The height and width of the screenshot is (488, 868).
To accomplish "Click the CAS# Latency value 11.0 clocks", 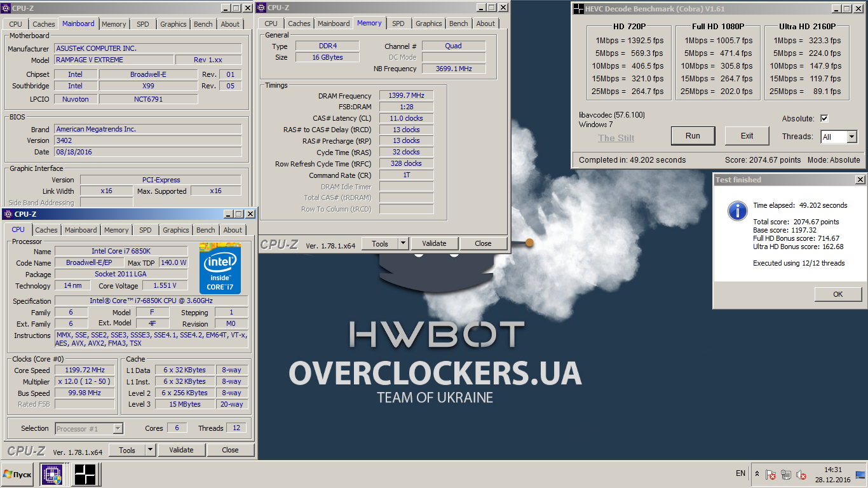I will pyautogui.click(x=407, y=118).
